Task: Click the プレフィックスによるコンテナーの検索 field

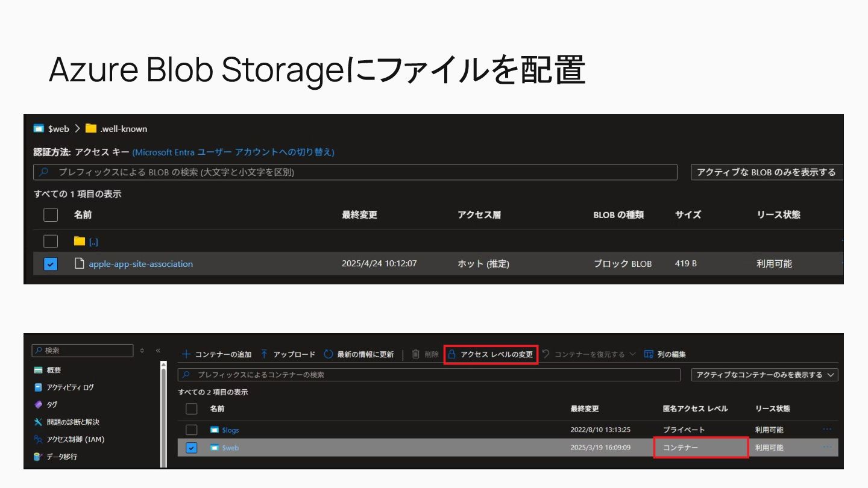Action: click(429, 375)
